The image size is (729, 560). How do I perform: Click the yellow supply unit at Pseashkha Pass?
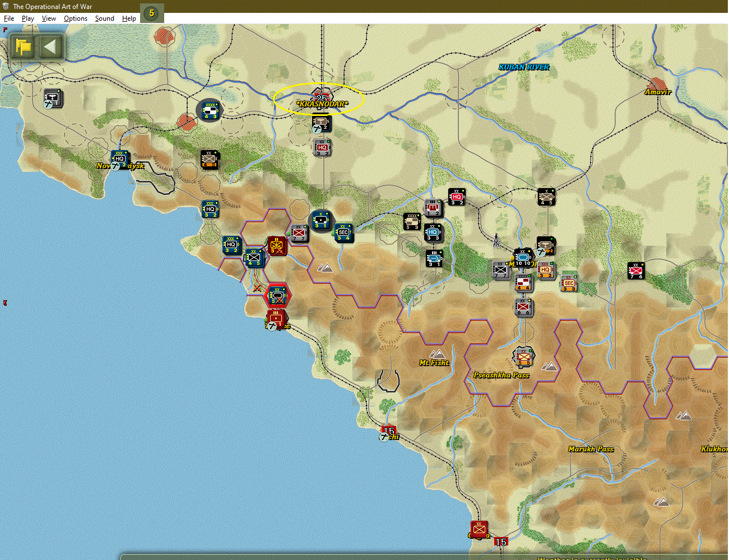[523, 357]
